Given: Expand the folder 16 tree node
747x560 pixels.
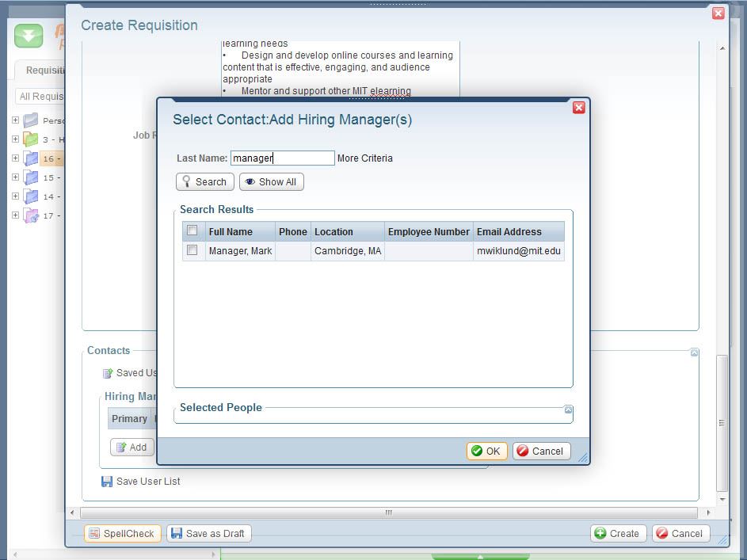Looking at the screenshot, I should [15, 158].
